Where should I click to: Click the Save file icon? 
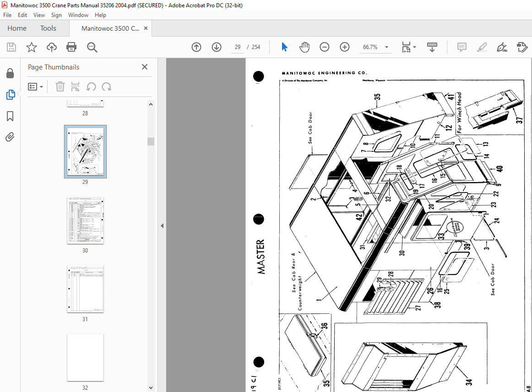point(11,47)
